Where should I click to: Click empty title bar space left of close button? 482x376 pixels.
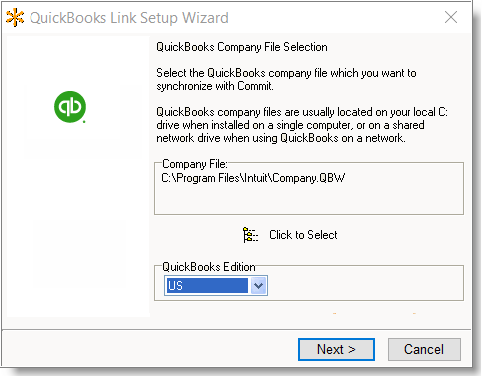[x=333, y=17]
